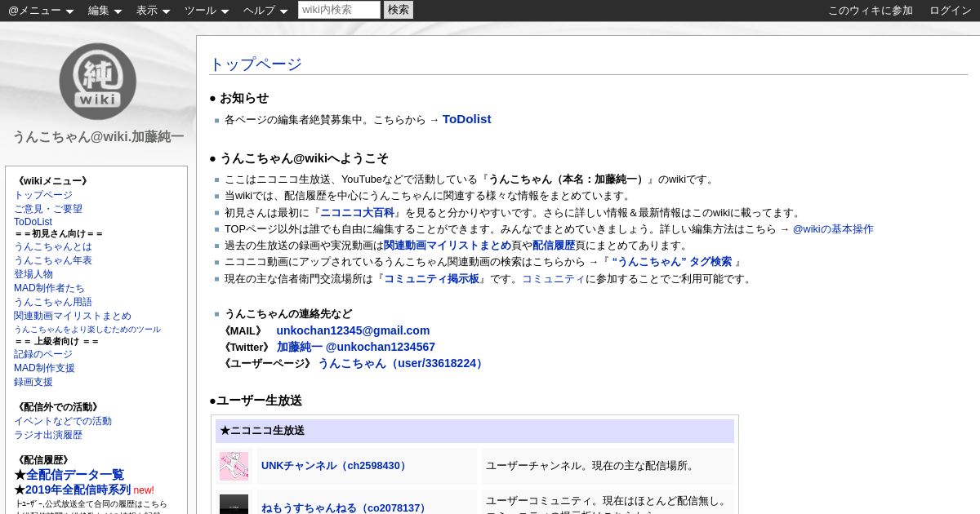This screenshot has height=514, width=980.
Task: Click このウィキに参加 in top bar
Action: 871,11
